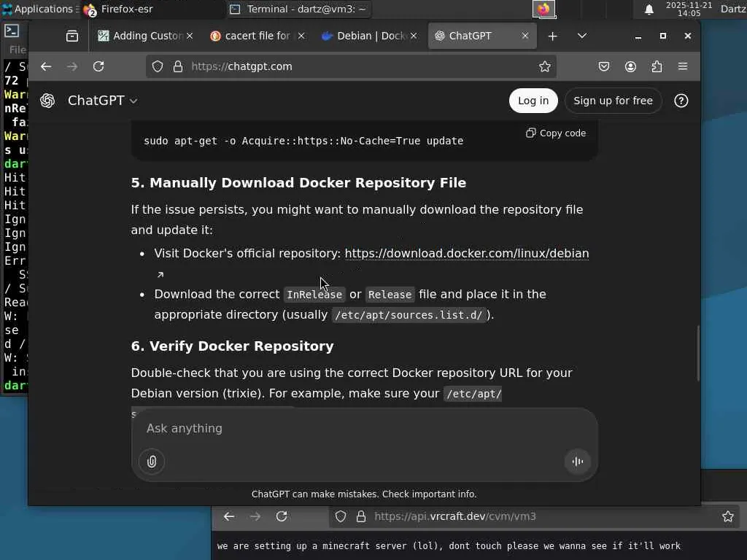747x560 pixels.
Task: Click the 'InRelease' inline code text
Action: click(314, 295)
